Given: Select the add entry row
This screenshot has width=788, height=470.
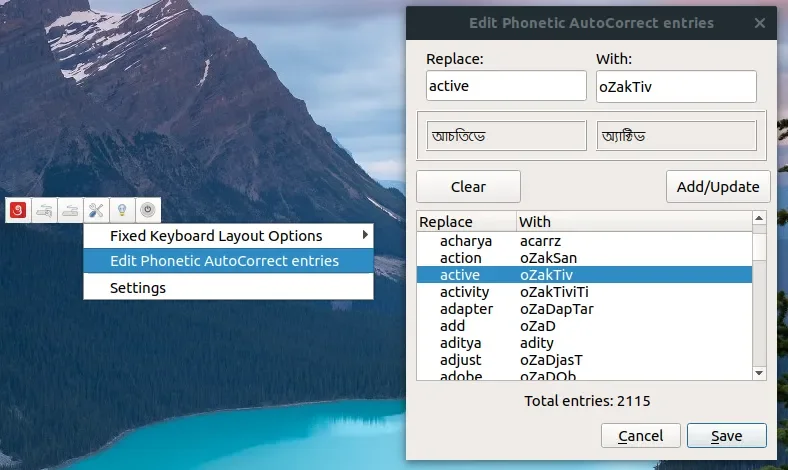Looking at the screenshot, I should 584,326.
